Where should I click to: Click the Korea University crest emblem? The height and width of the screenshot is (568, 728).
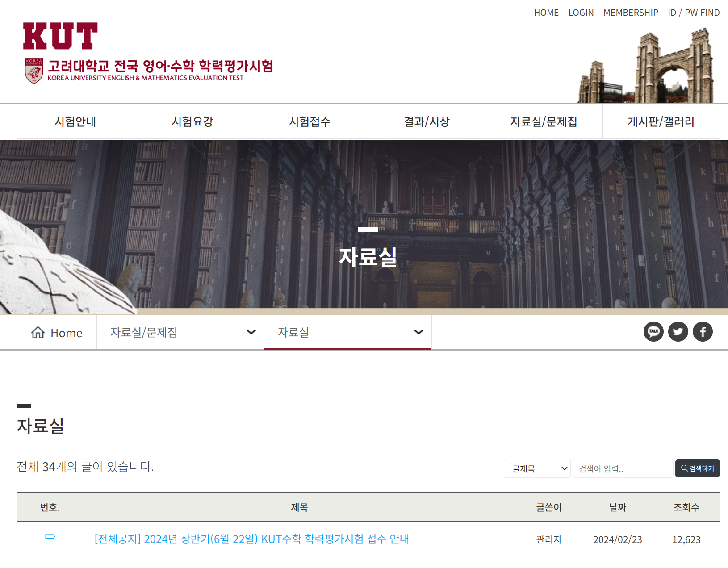[34, 71]
